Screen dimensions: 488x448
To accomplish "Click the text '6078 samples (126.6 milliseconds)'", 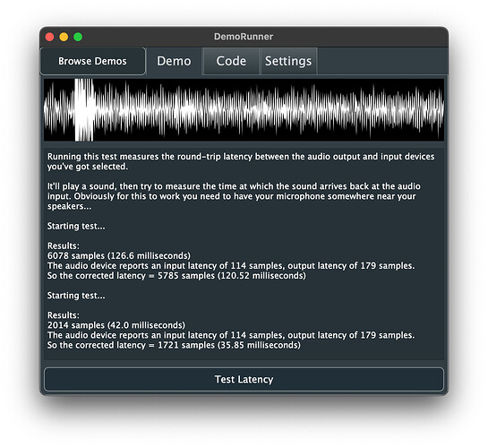I will (x=119, y=255).
